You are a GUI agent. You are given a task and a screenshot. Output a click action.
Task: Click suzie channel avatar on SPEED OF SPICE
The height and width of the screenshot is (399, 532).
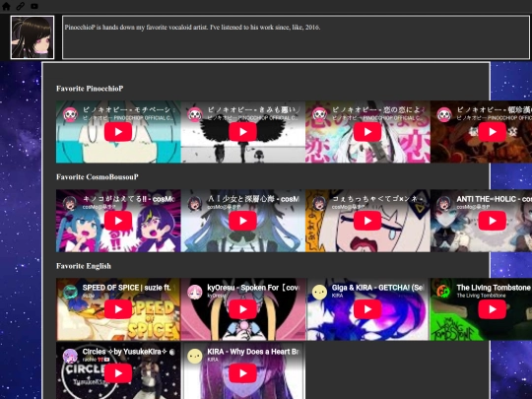pos(70,292)
